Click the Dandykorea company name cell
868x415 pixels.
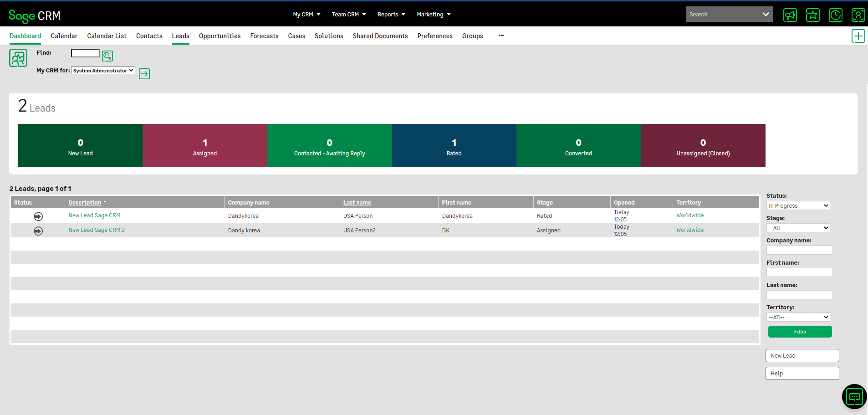(243, 216)
